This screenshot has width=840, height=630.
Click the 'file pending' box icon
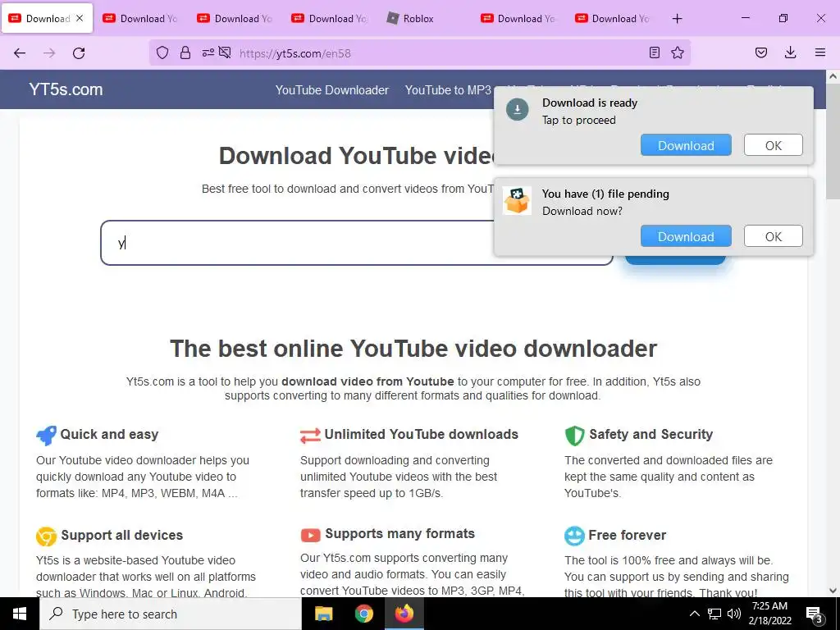(x=517, y=200)
